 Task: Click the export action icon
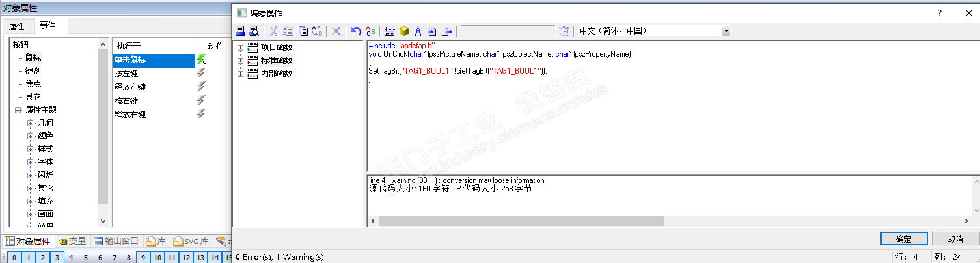447,31
